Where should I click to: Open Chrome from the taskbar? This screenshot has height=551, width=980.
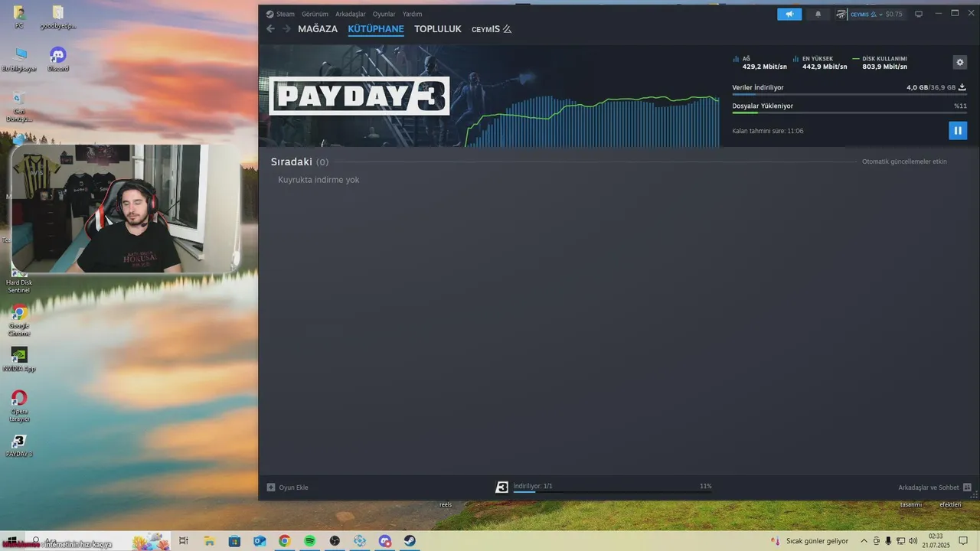(284, 541)
